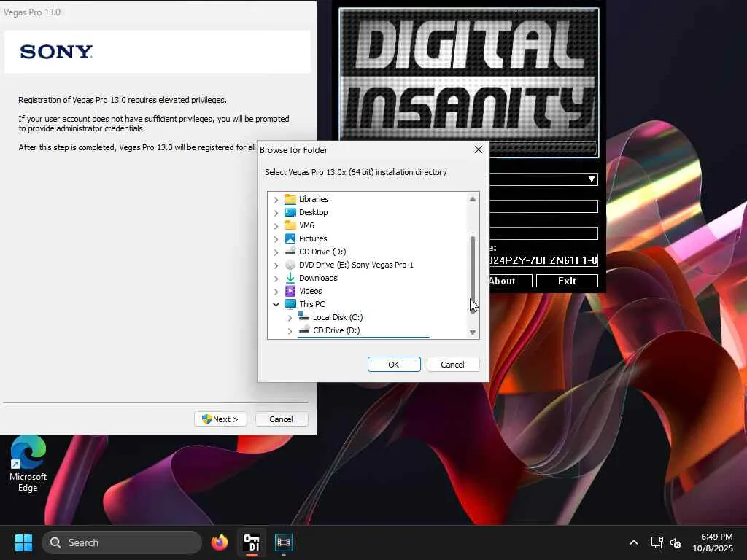Select 'Desktop' tree row text
Image resolution: width=747 pixels, height=560 pixels.
314,212
